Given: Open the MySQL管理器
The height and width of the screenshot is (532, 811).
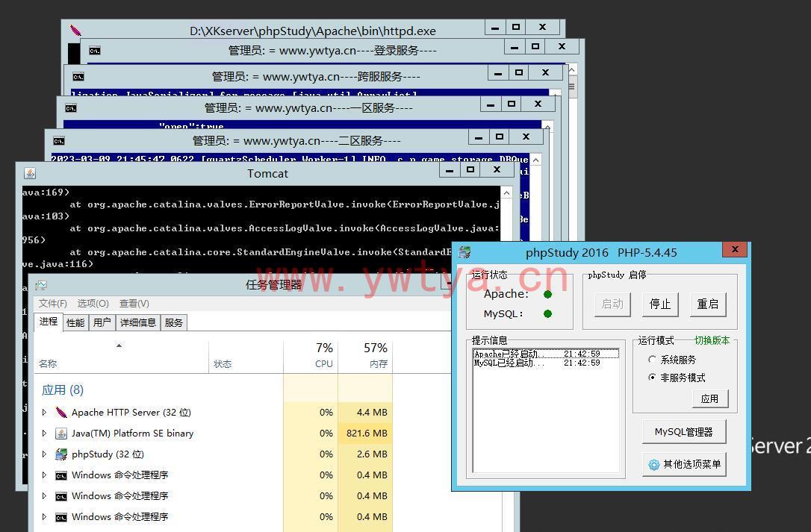Looking at the screenshot, I should tap(684, 432).
